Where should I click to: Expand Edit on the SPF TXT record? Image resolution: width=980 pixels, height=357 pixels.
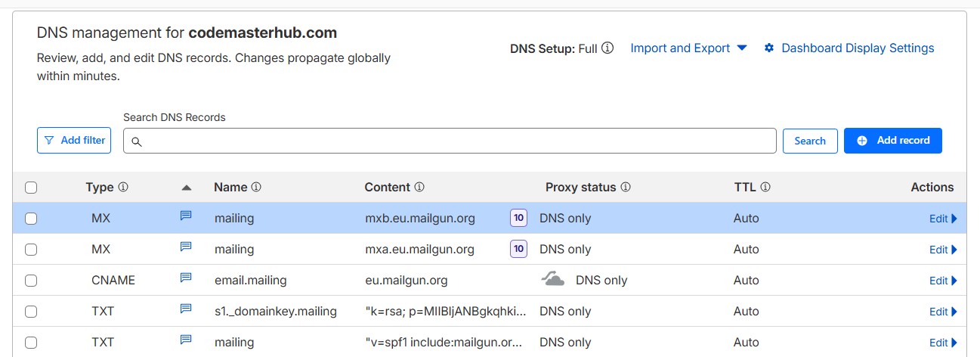[x=942, y=343]
